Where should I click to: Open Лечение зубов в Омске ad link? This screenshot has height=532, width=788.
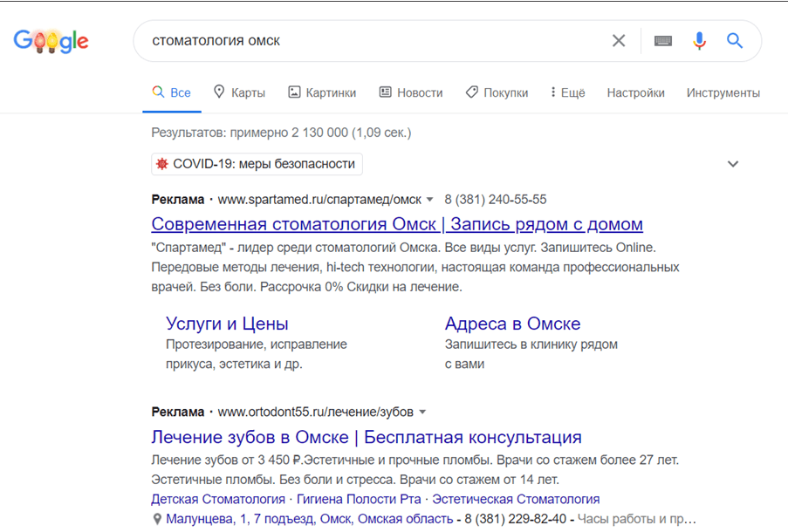point(367,437)
